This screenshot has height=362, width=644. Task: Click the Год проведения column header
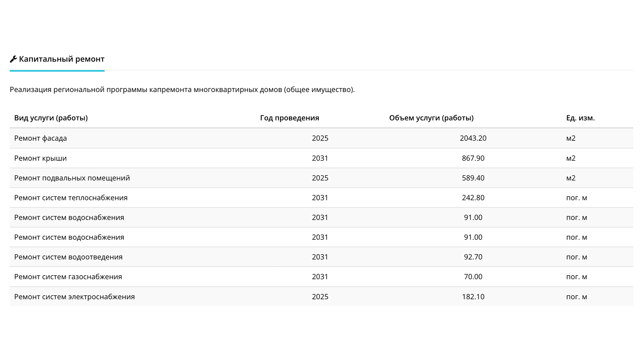tap(289, 118)
